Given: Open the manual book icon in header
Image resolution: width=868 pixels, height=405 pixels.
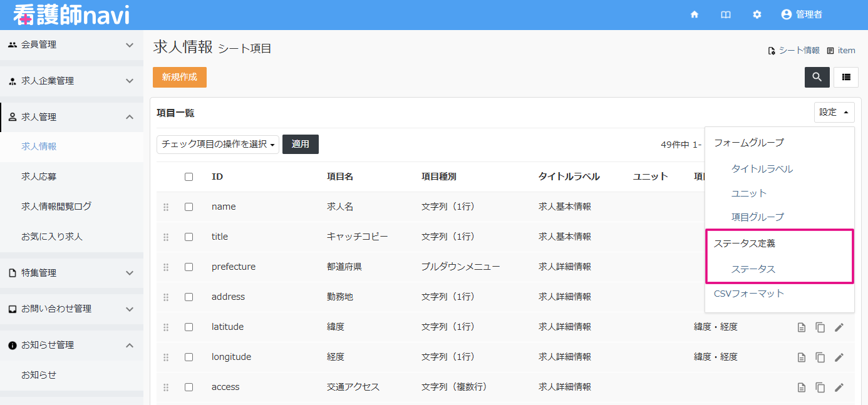Looking at the screenshot, I should coord(726,14).
